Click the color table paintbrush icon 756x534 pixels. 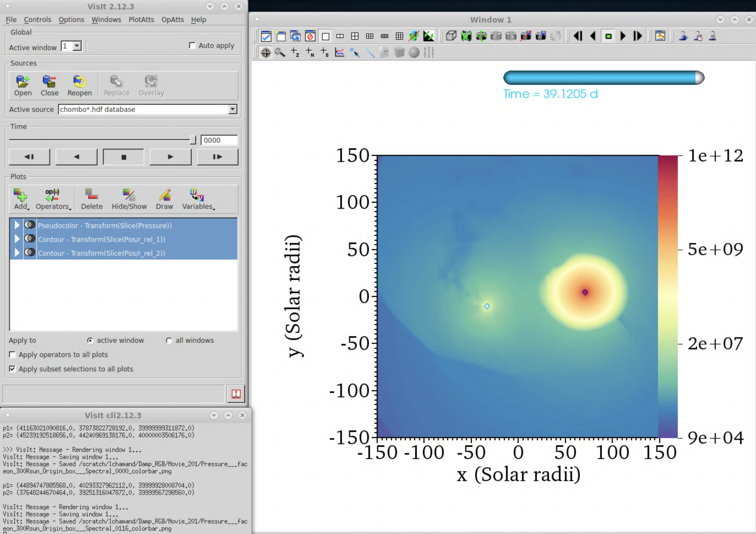[660, 36]
